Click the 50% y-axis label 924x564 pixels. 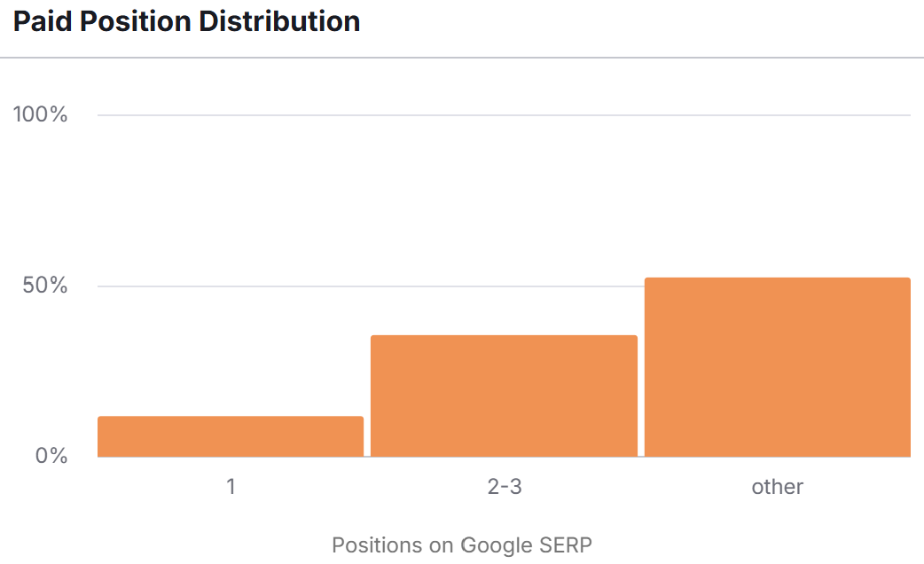[45, 286]
